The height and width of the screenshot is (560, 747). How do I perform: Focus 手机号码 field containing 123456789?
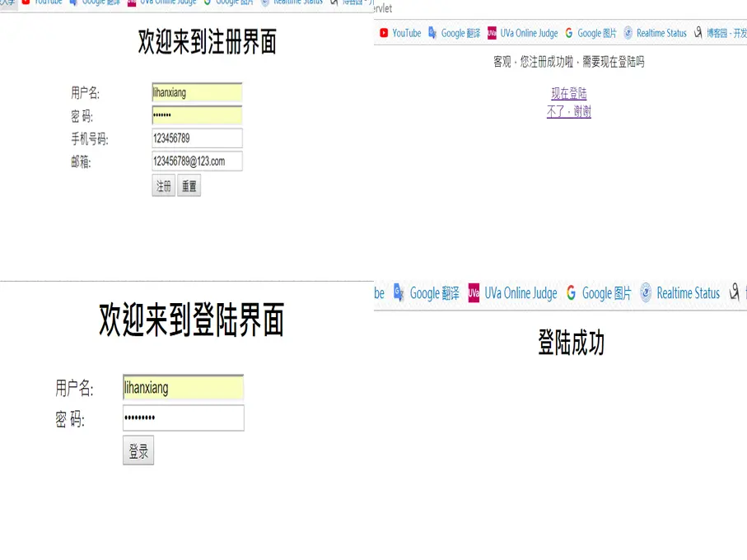pyautogui.click(x=197, y=138)
